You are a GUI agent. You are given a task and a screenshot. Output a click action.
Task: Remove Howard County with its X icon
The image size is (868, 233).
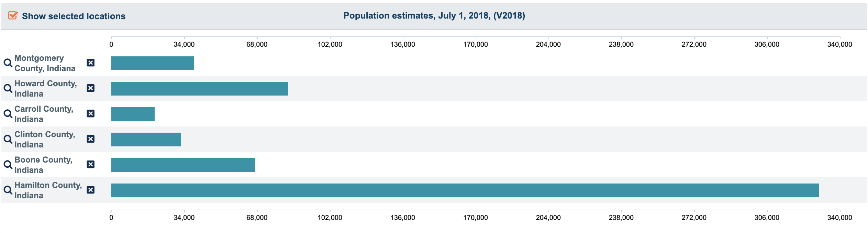click(x=91, y=88)
